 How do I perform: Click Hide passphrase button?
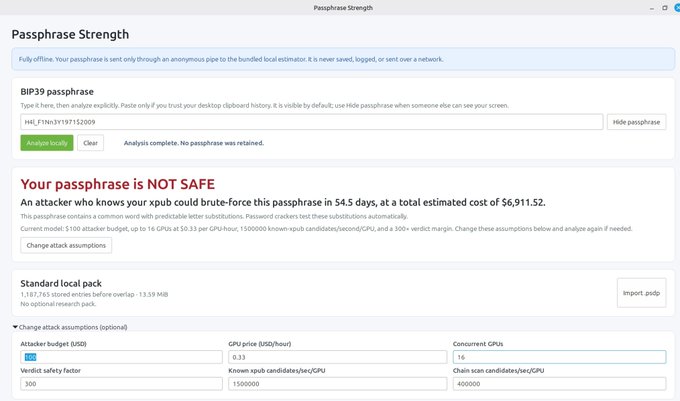point(636,122)
